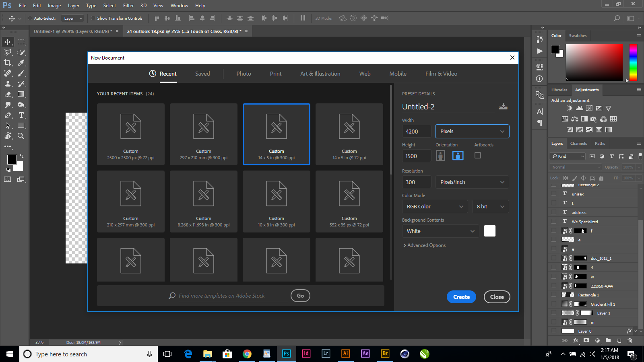Launch Adobe Illustrator from the taskbar
The height and width of the screenshot is (362, 644).
(345, 354)
